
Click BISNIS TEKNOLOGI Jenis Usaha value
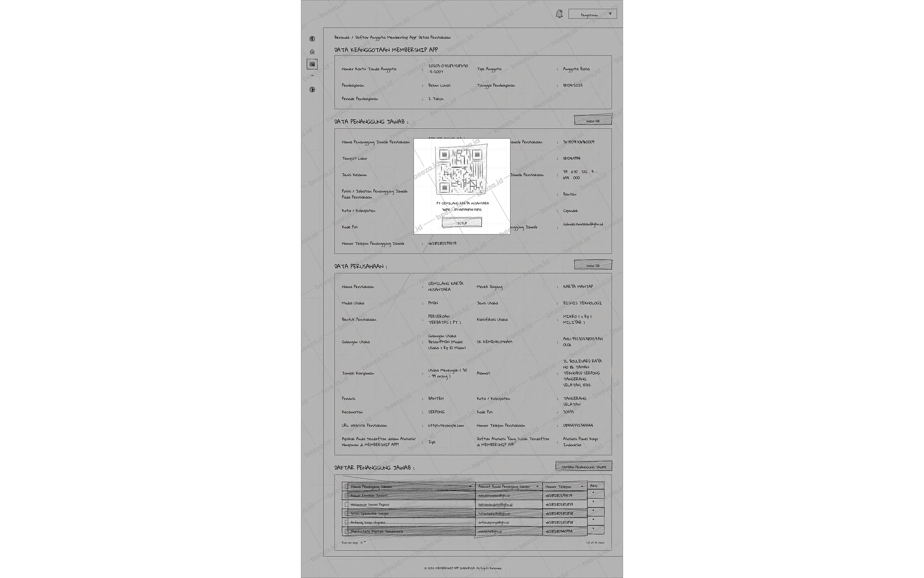582,303
